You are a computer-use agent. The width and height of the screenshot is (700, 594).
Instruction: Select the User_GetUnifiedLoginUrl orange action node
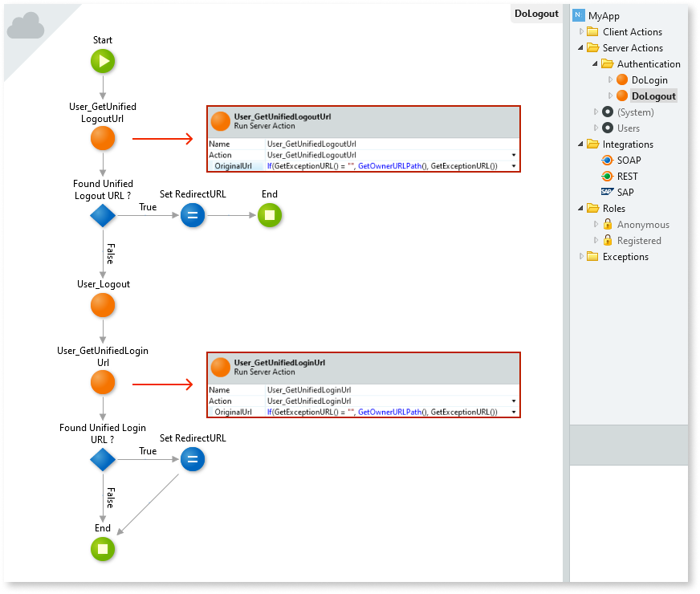pyautogui.click(x=103, y=383)
